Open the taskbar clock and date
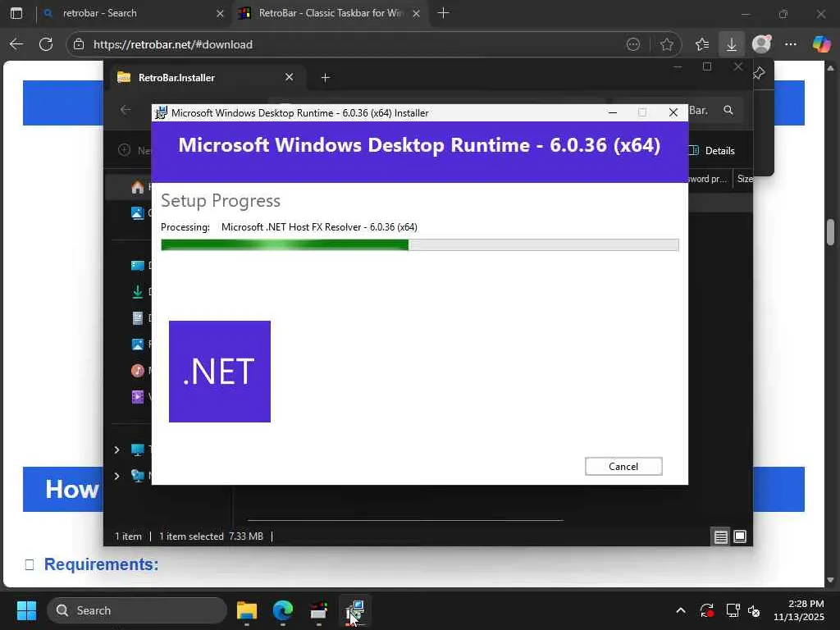The width and height of the screenshot is (840, 630). [x=798, y=610]
